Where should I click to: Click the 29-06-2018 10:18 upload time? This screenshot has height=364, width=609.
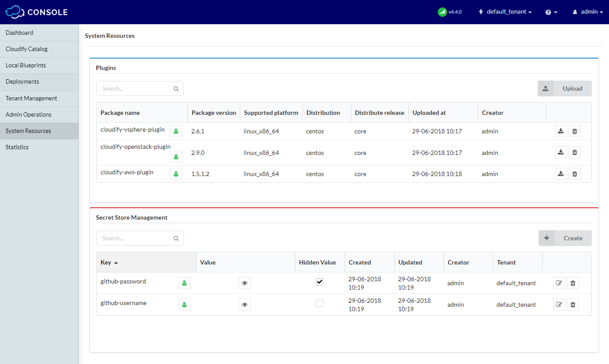(437, 174)
